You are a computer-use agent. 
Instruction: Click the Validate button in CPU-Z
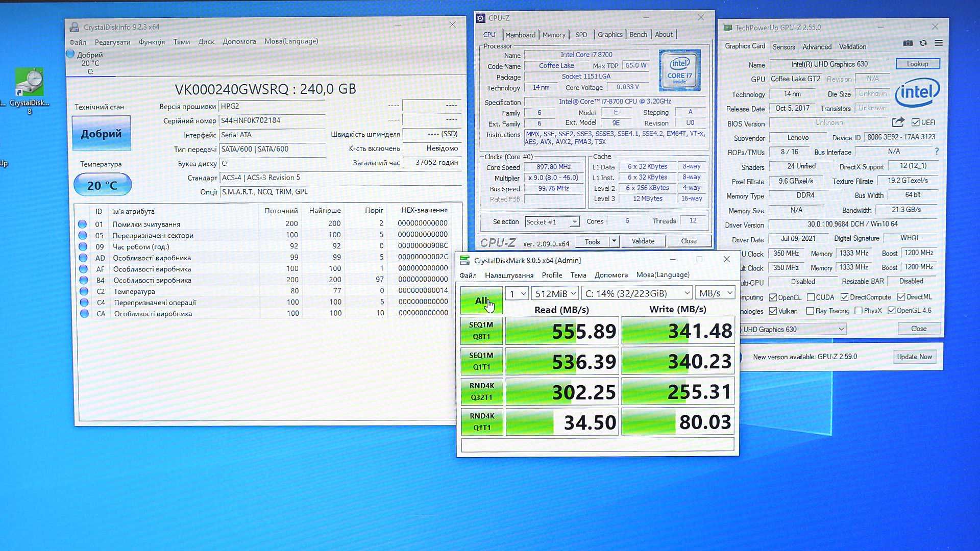point(643,241)
